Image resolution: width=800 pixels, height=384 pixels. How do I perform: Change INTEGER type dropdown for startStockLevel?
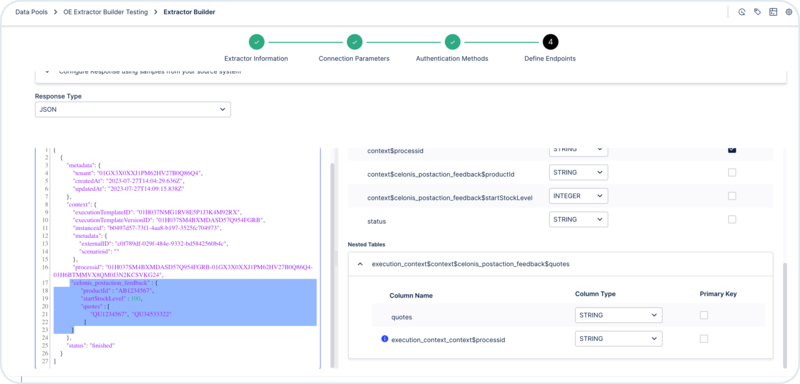[x=579, y=196]
